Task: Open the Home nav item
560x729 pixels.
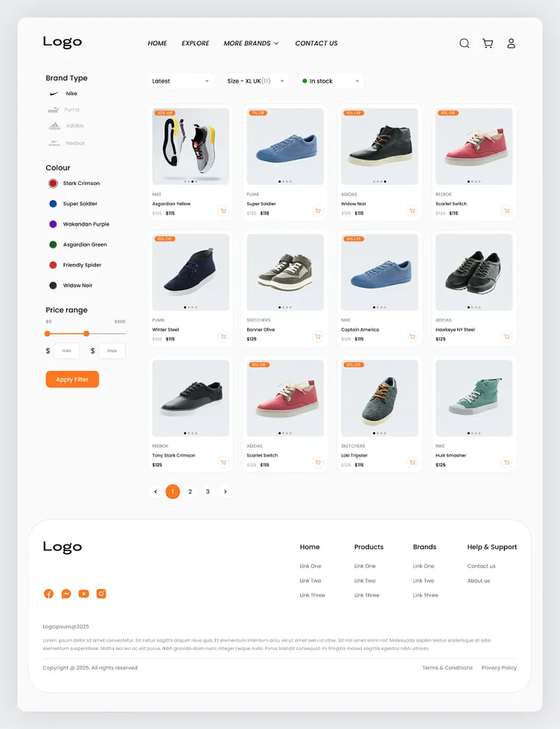Action: pos(157,43)
